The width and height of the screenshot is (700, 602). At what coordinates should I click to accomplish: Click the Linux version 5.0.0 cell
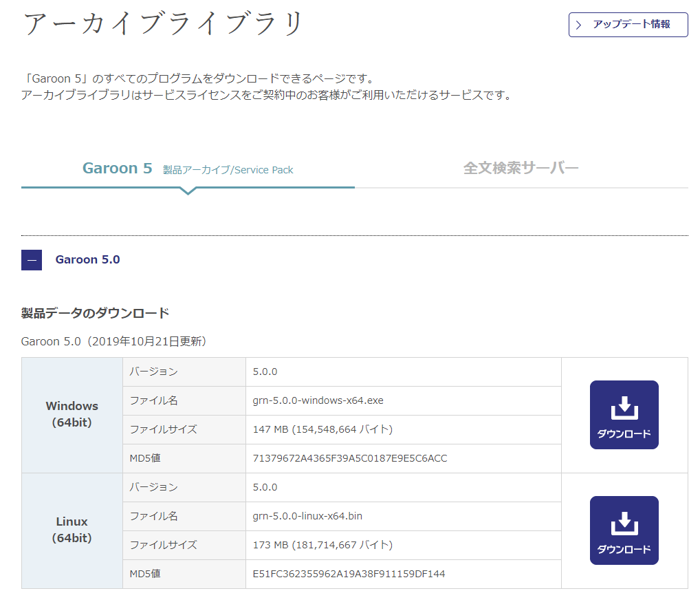[404, 488]
